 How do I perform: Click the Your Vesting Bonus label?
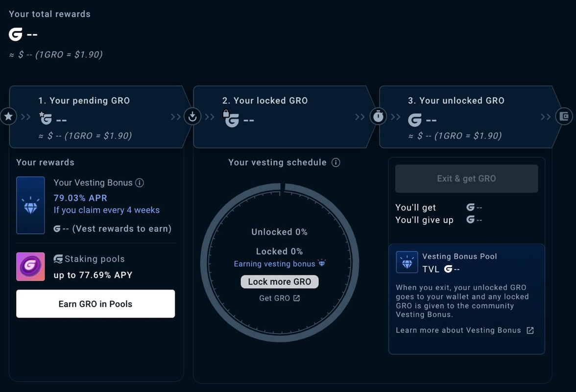pos(93,183)
